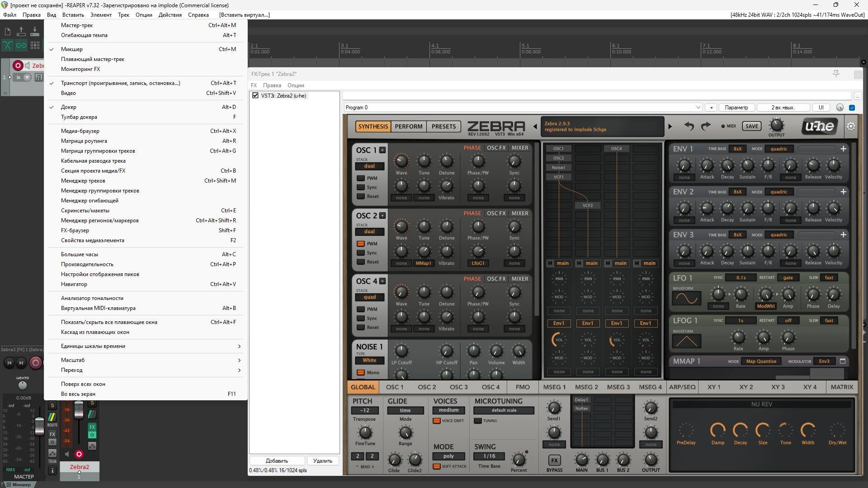Click the go-to-end transport button

click(x=21, y=362)
